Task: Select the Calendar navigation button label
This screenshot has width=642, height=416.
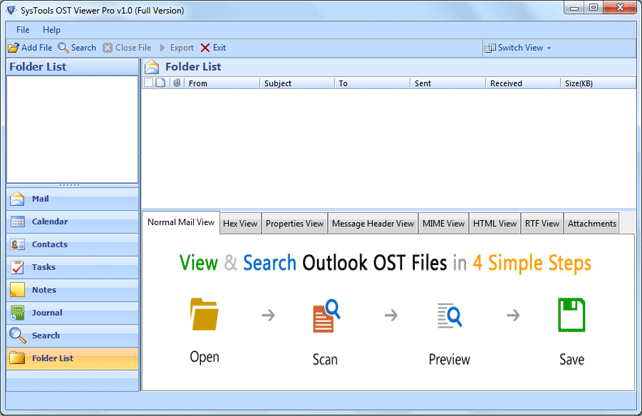Action: coord(50,222)
